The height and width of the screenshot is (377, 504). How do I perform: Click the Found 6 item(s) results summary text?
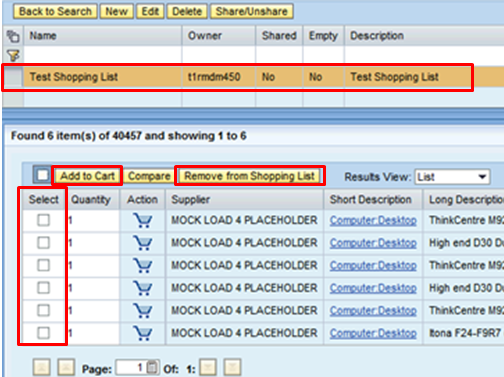[x=129, y=136]
